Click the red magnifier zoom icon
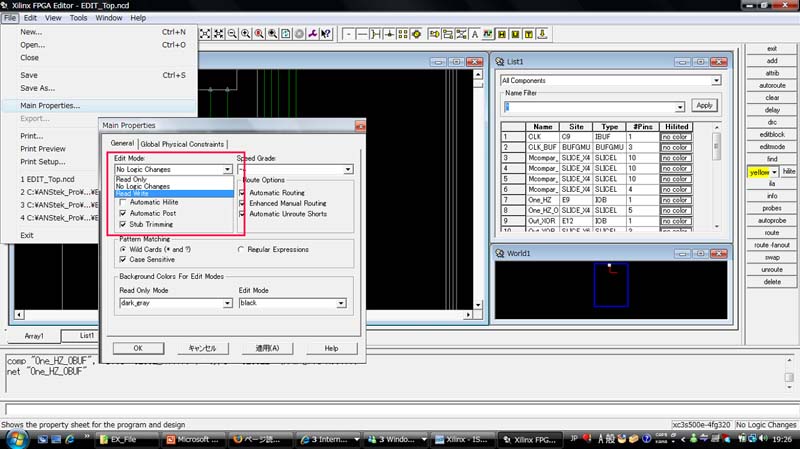 click(259, 34)
